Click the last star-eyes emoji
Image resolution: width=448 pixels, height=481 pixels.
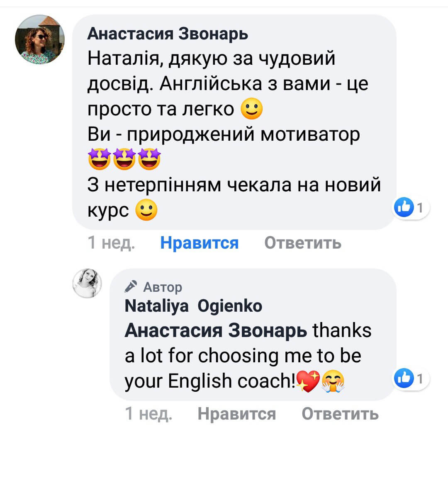coord(150,160)
